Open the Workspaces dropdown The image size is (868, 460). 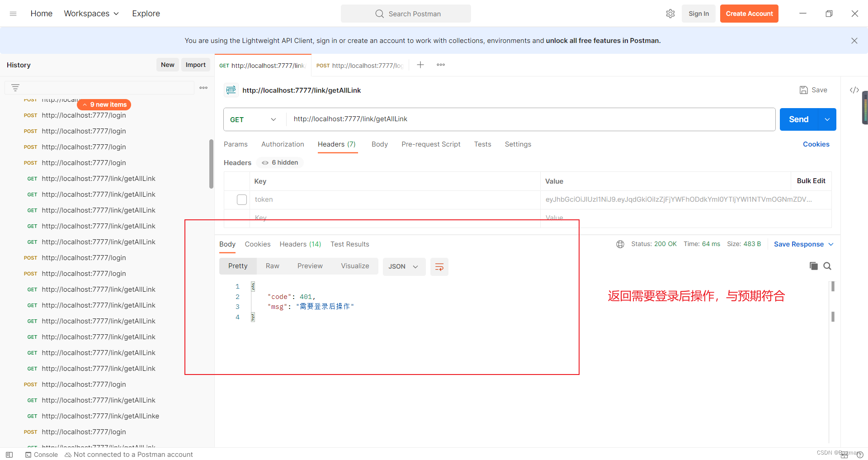click(91, 14)
